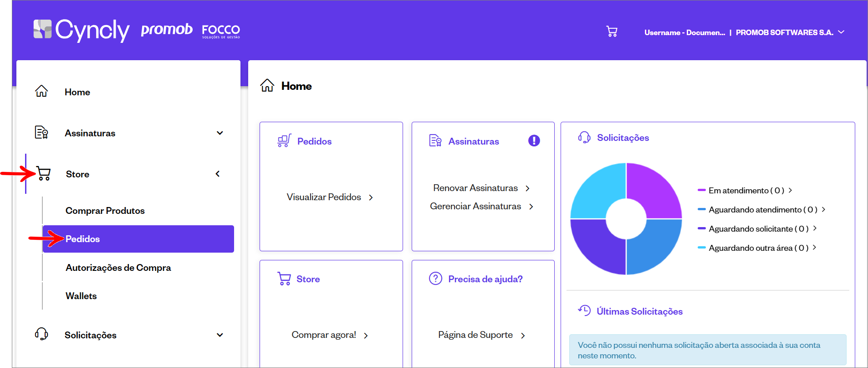Click the chevron after Em atendimento
Viewport: 868px width, 368px height.
coord(791,190)
